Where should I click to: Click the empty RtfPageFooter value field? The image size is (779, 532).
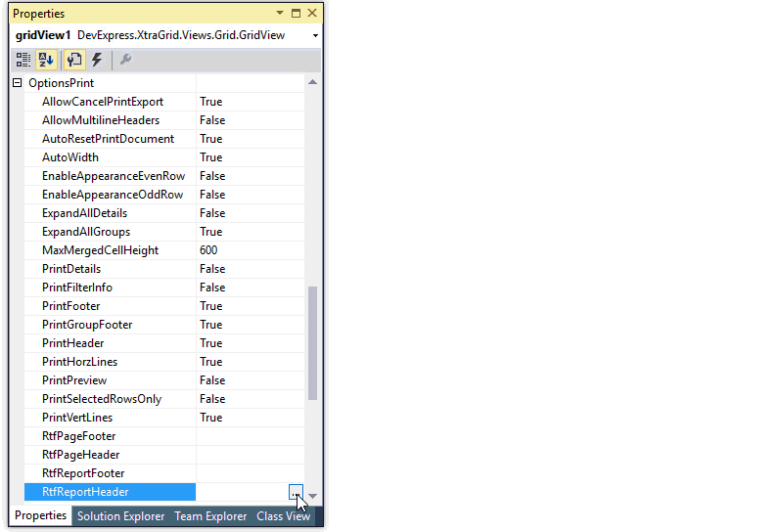point(251,436)
